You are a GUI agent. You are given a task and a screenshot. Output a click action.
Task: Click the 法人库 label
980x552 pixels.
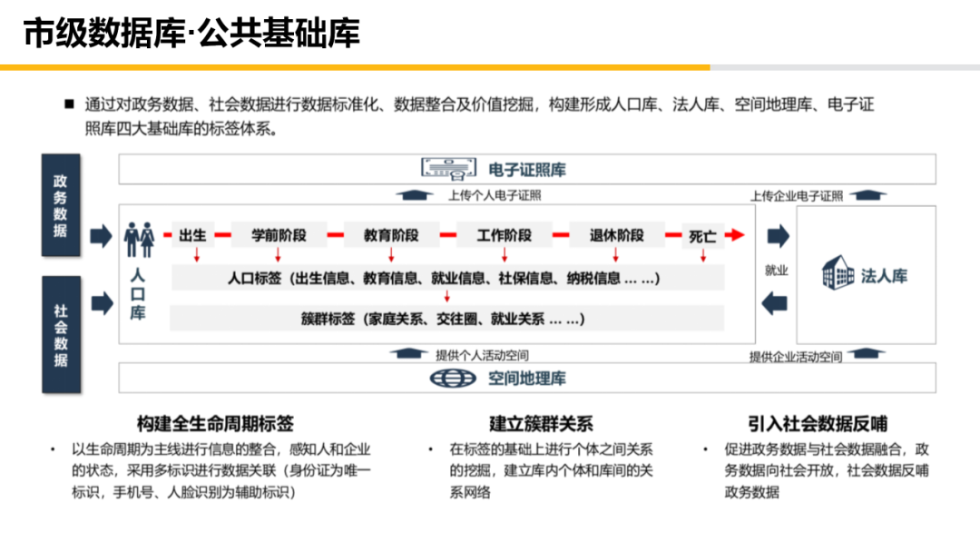tap(884, 276)
